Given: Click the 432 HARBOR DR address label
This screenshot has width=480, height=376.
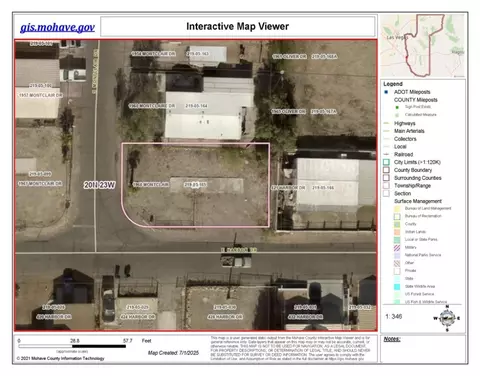Looking at the screenshot, I should tap(305, 317).
